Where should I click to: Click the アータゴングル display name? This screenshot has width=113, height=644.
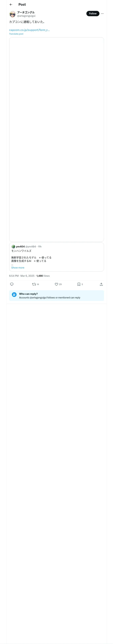(x=26, y=12)
